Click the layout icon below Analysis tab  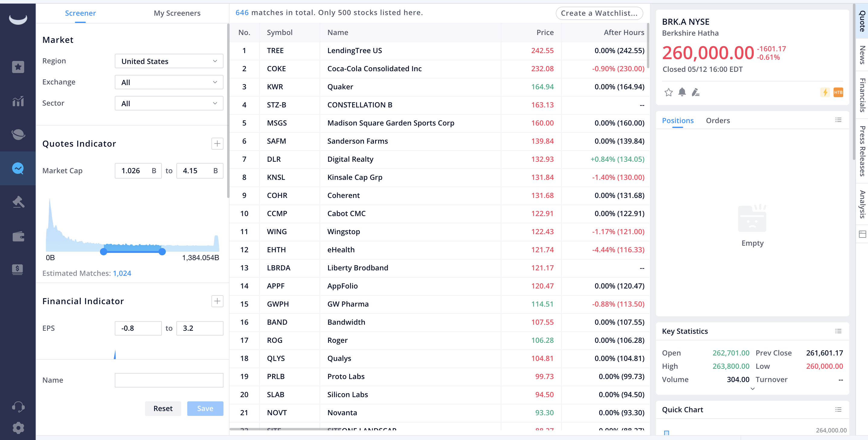coord(862,234)
